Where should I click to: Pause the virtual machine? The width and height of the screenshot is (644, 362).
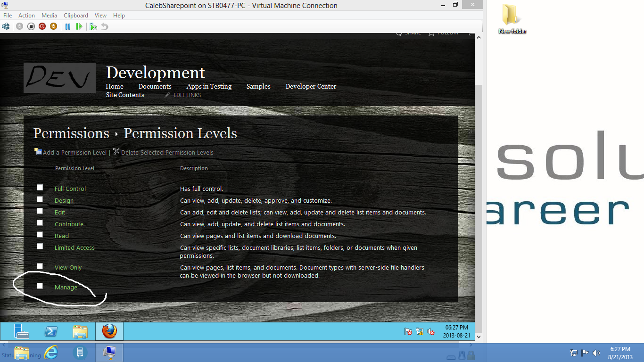pyautogui.click(x=68, y=26)
